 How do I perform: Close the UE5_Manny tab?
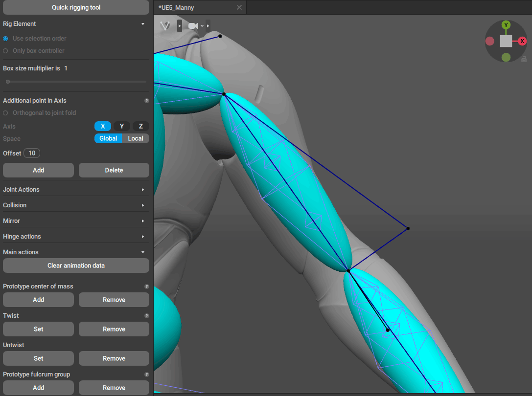pyautogui.click(x=239, y=7)
